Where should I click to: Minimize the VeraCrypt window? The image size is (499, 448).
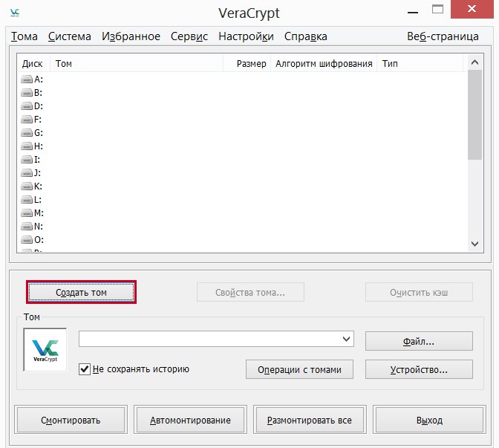pyautogui.click(x=413, y=11)
